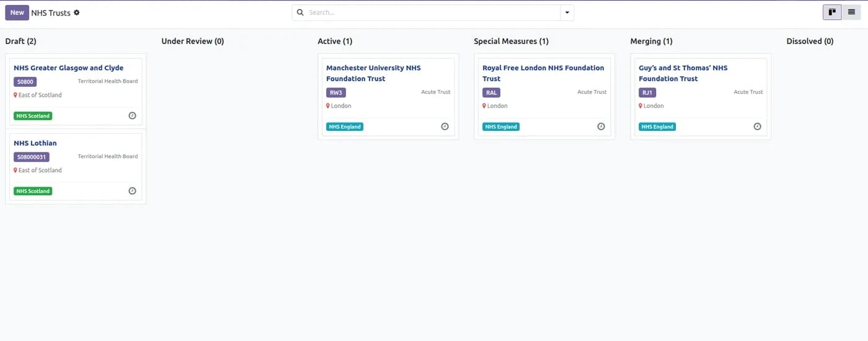Open NHS Greater Glasgow and Clyde record
The image size is (868, 341).
coord(68,68)
